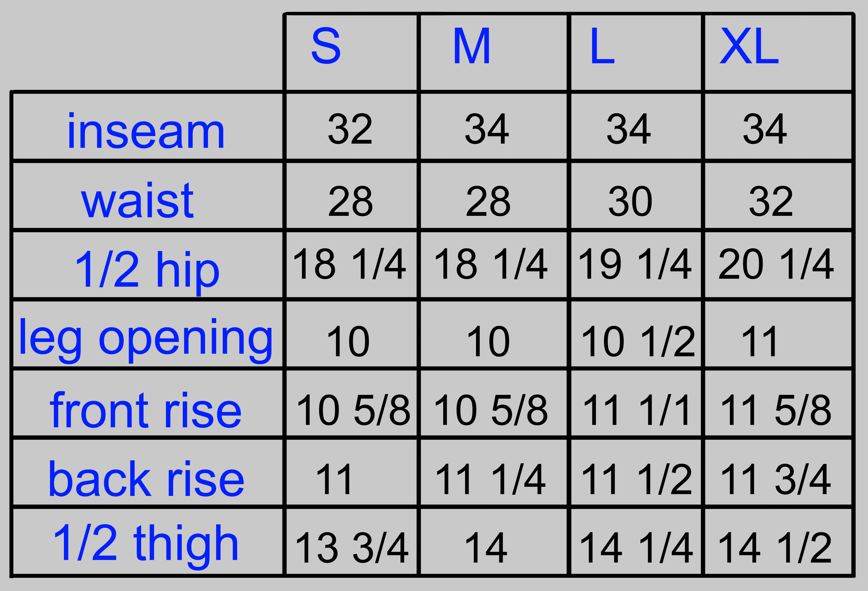
Task: Select the leg opening value 10 1/2
Action: click(x=638, y=341)
